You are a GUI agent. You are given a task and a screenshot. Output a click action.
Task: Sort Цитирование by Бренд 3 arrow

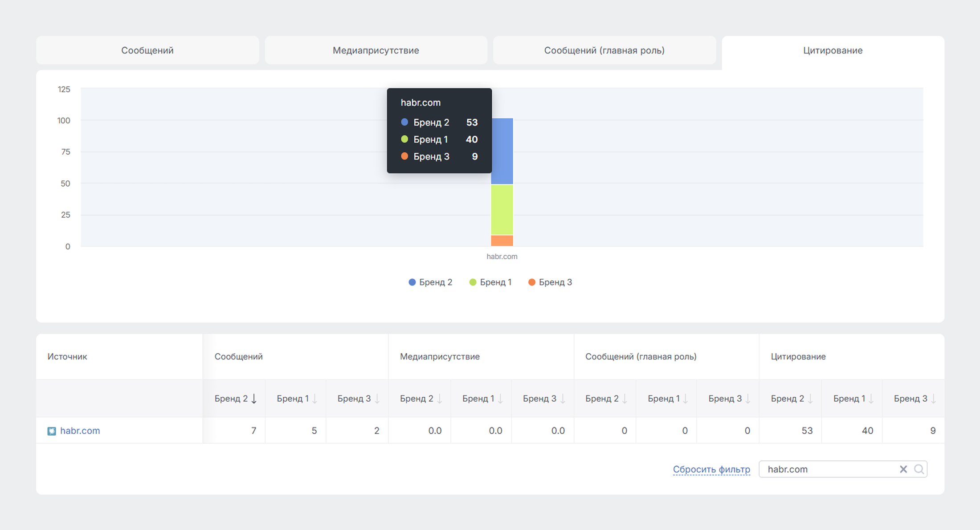pyautogui.click(x=933, y=399)
